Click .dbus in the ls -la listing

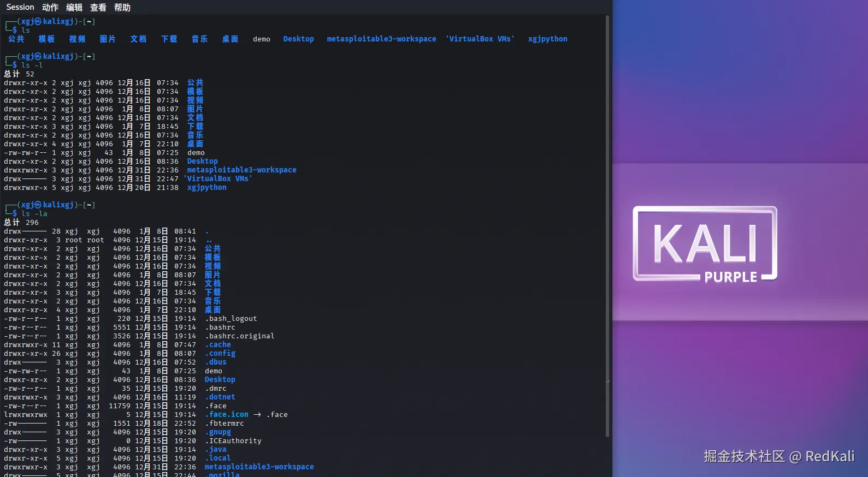click(216, 362)
